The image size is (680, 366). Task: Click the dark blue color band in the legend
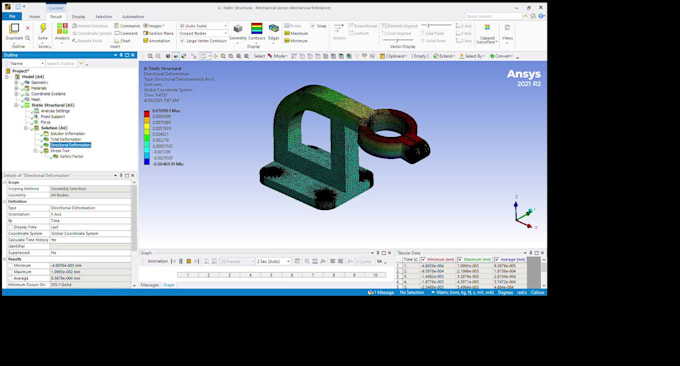point(147,162)
